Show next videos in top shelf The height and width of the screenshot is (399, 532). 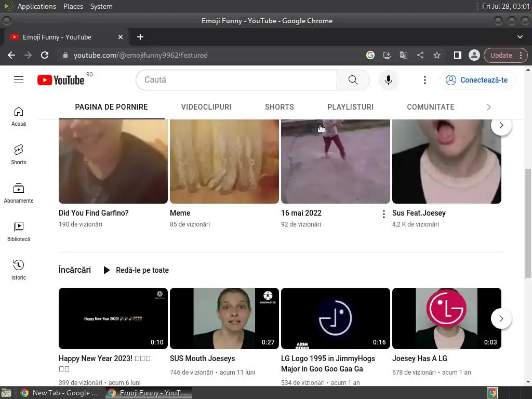tap(501, 126)
